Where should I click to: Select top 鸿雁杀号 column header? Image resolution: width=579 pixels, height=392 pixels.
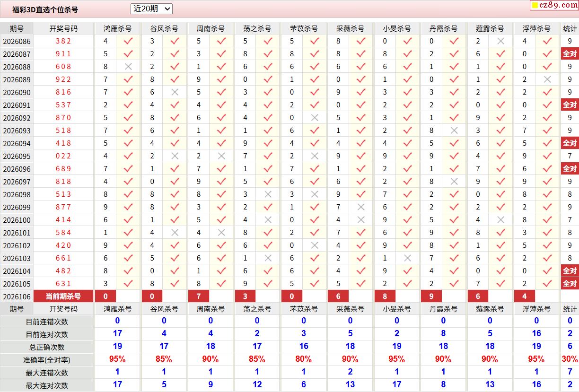click(x=117, y=28)
